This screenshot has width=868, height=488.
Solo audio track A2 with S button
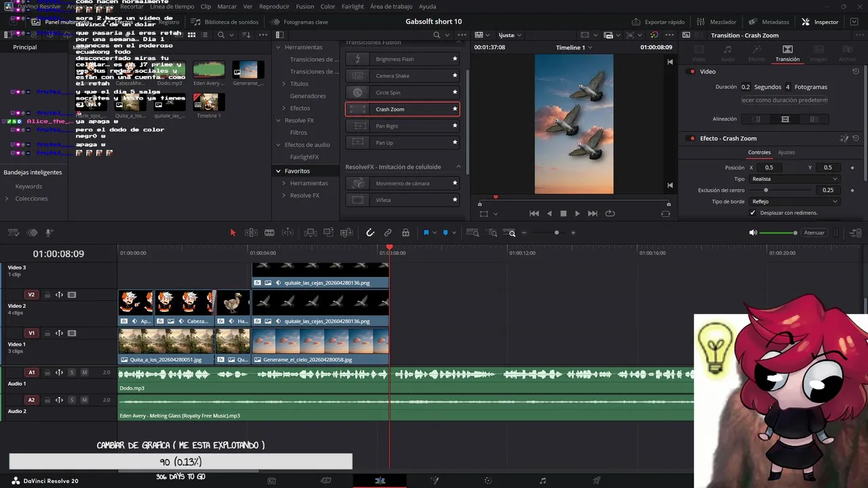click(71, 400)
